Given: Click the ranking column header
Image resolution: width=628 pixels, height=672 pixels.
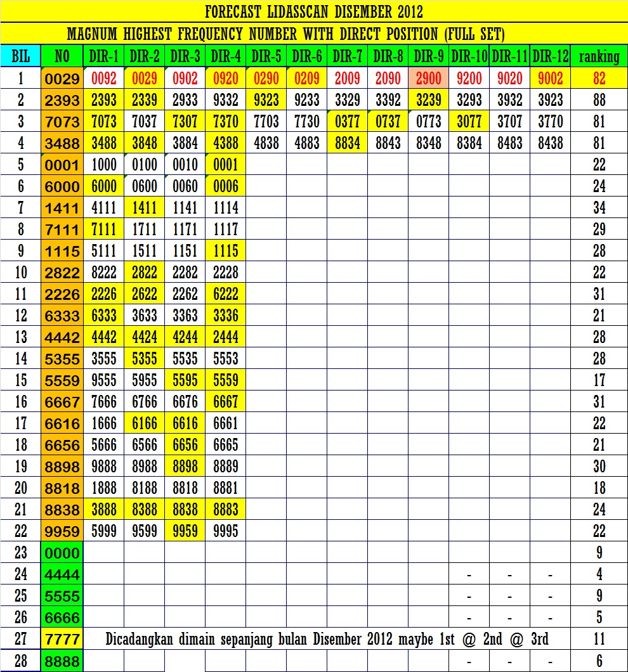Looking at the screenshot, I should click(599, 56).
